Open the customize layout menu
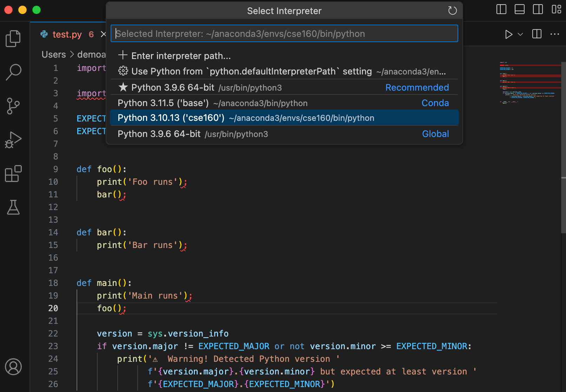Viewport: 566px width, 392px height. [x=556, y=9]
